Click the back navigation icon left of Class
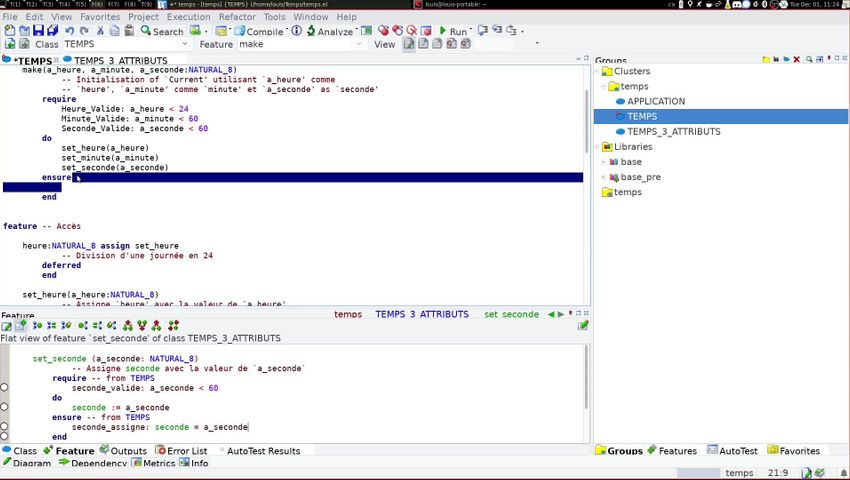This screenshot has width=850, height=480. pos(10,44)
